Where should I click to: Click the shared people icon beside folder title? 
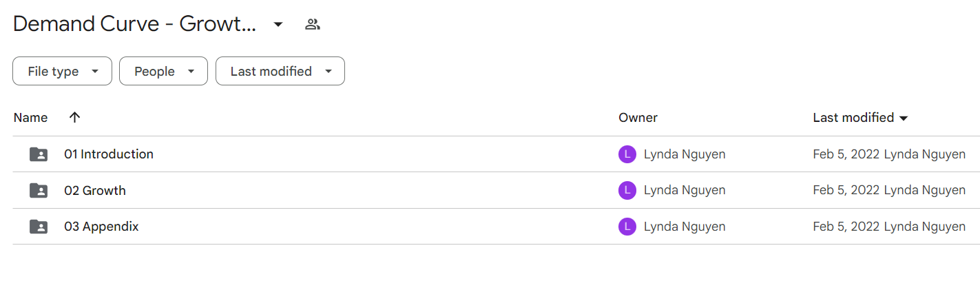coord(313,25)
